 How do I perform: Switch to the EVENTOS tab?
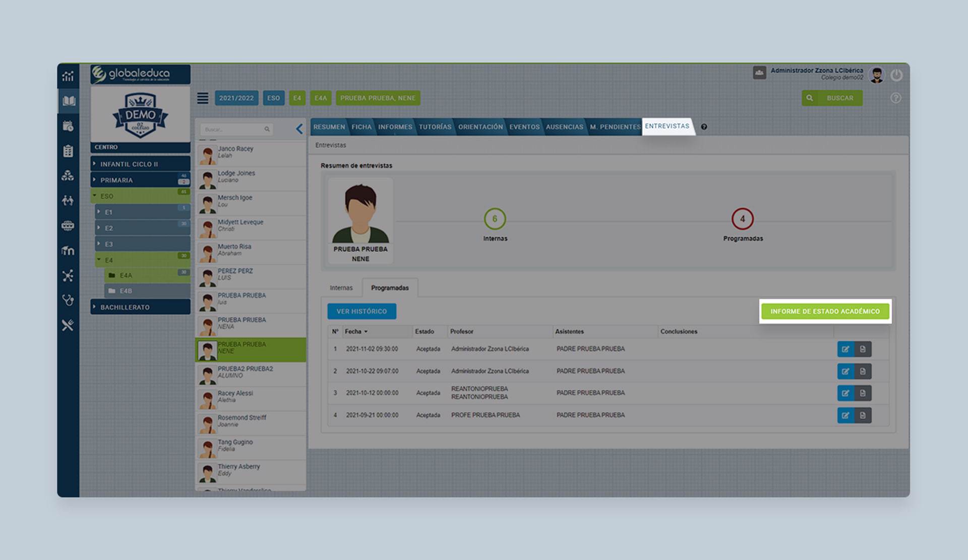pos(524,127)
